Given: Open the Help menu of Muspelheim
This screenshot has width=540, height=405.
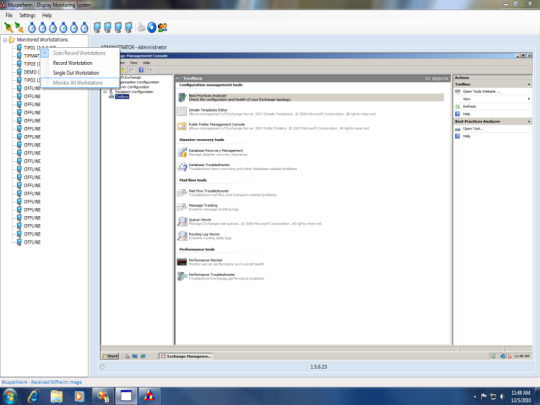Looking at the screenshot, I should click(x=47, y=15).
